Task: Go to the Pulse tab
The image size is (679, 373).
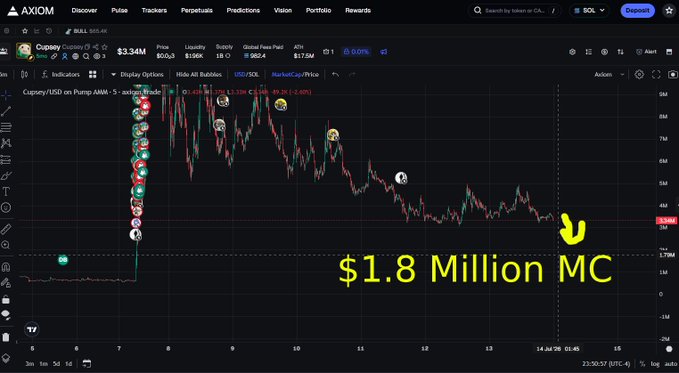Action: pos(120,10)
